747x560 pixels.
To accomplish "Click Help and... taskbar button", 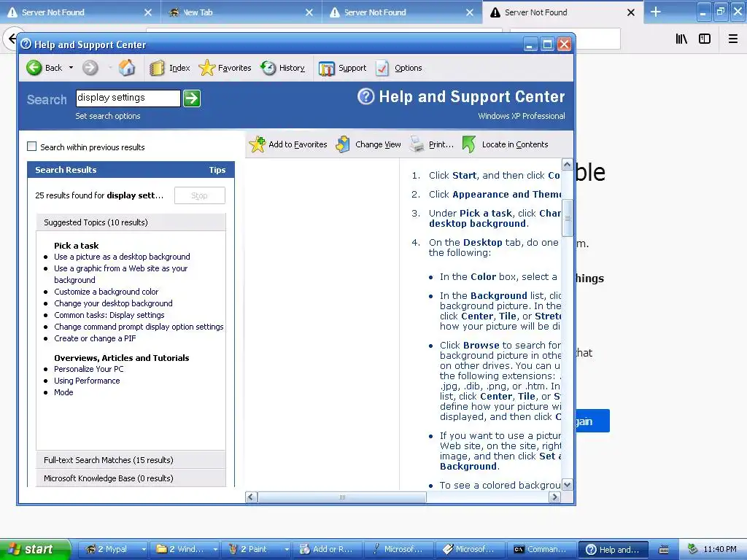I will pos(613,549).
